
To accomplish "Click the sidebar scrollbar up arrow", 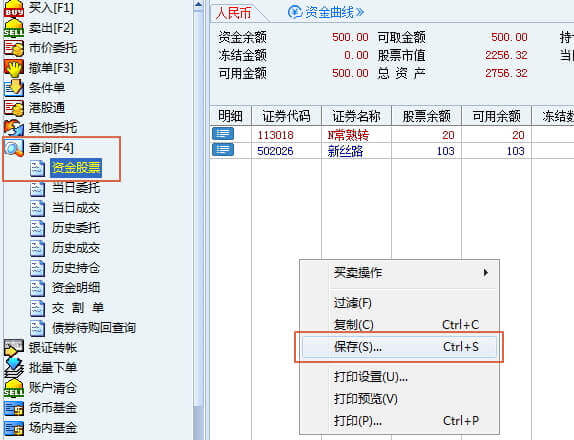I will point(198,5).
